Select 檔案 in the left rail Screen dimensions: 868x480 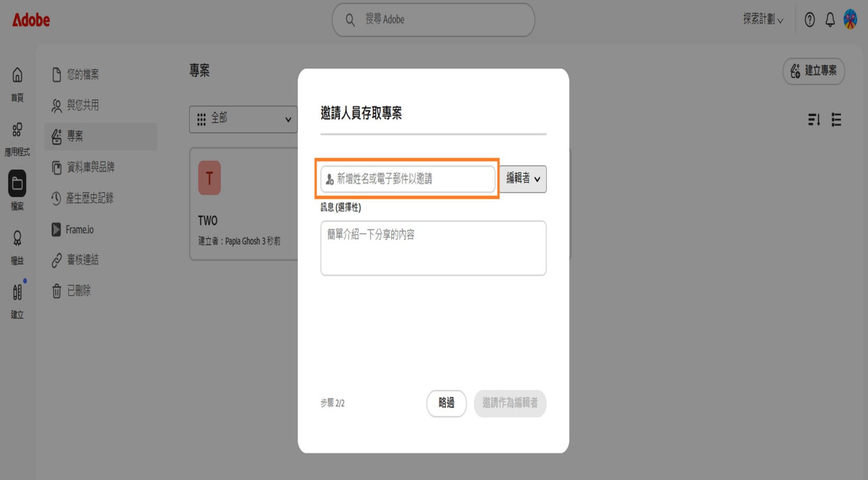pyautogui.click(x=17, y=190)
